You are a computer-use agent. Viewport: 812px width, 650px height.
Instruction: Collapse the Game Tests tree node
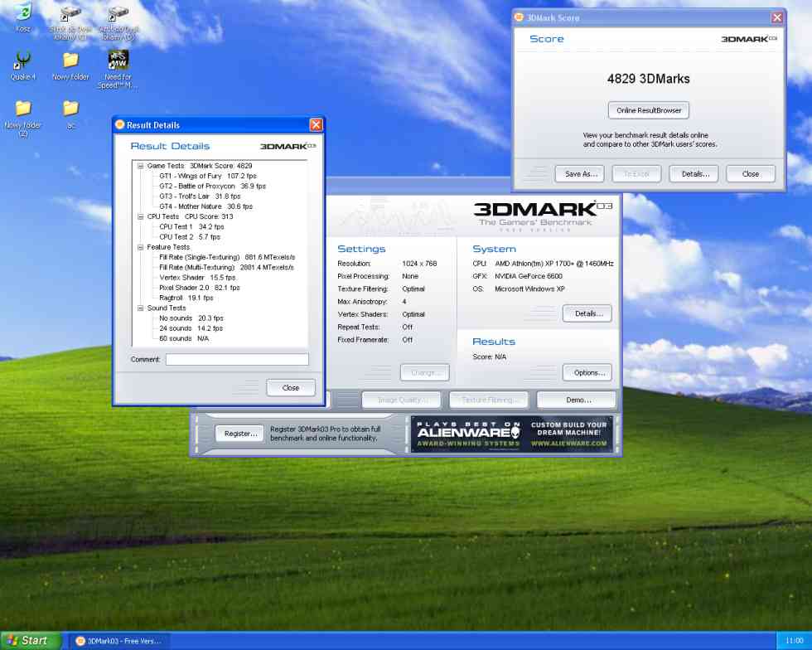(140, 166)
